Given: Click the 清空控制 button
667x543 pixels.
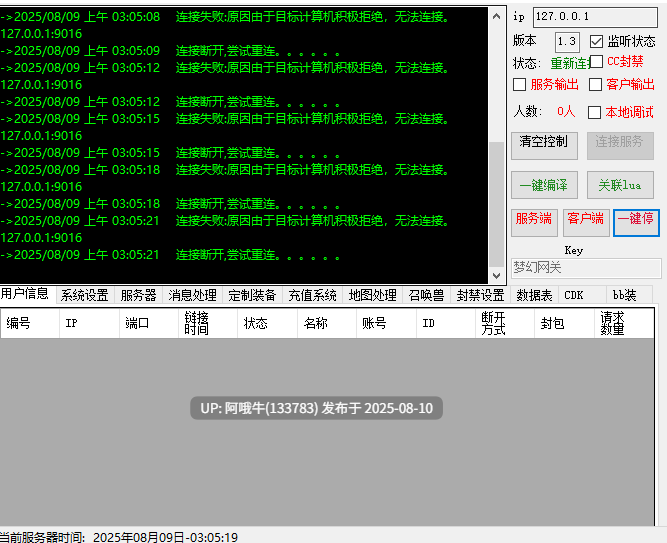Looking at the screenshot, I should [544, 146].
